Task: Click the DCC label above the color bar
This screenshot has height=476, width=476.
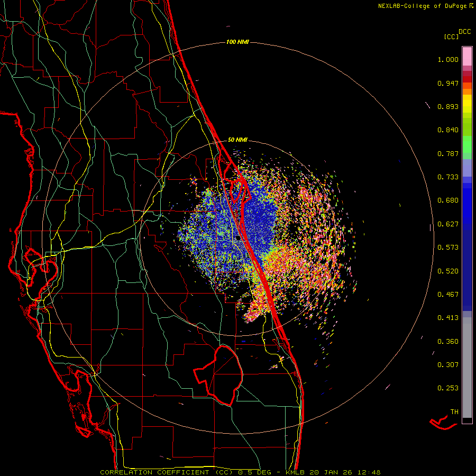Action: [x=464, y=32]
